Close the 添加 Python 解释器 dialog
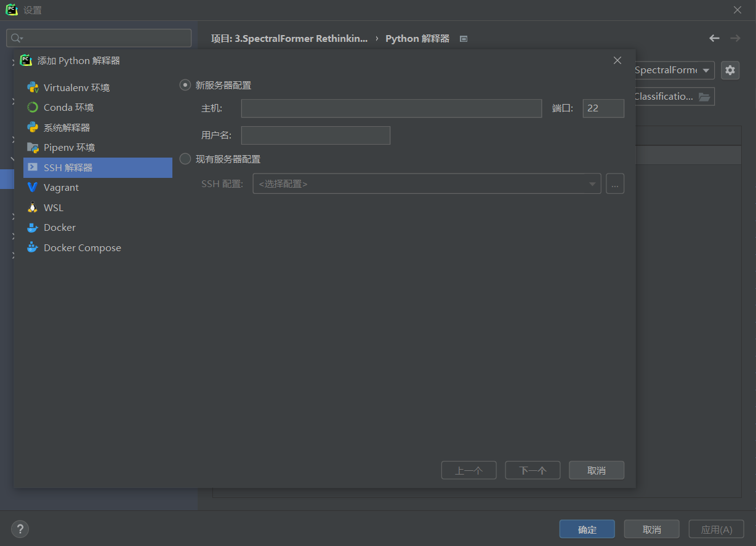Screen dimensions: 756x546 pyautogui.click(x=617, y=60)
